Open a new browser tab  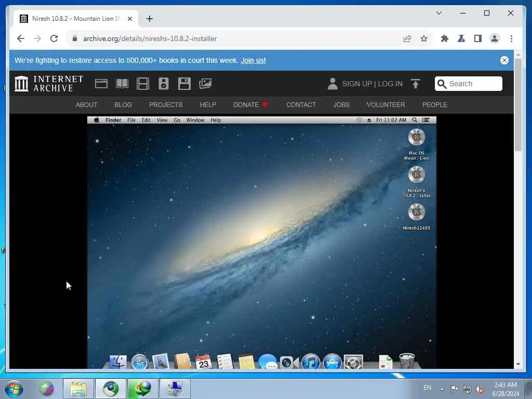pos(150,19)
